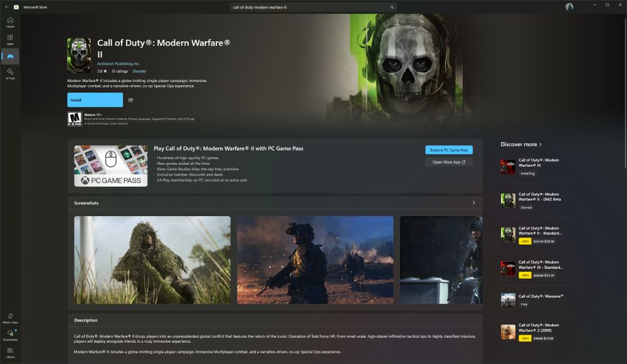Open Modern Warfare II Standard discounted item
627x364 pixels.
538,234
